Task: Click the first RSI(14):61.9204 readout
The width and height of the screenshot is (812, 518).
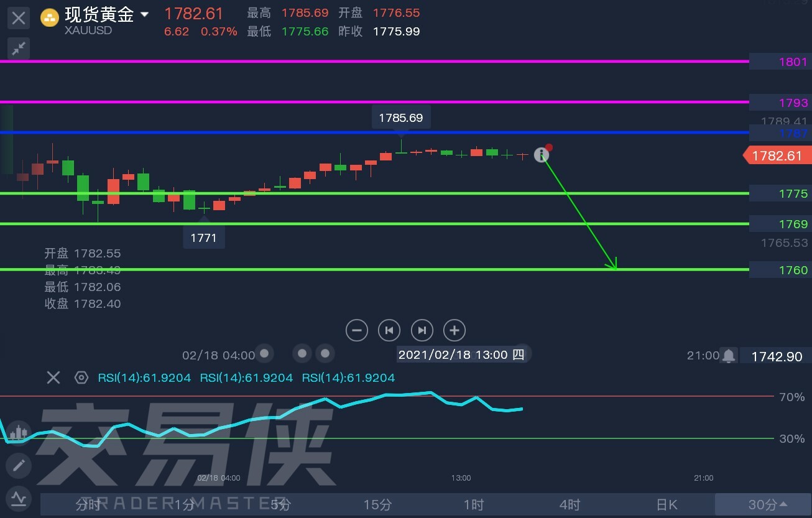Action: [144, 377]
